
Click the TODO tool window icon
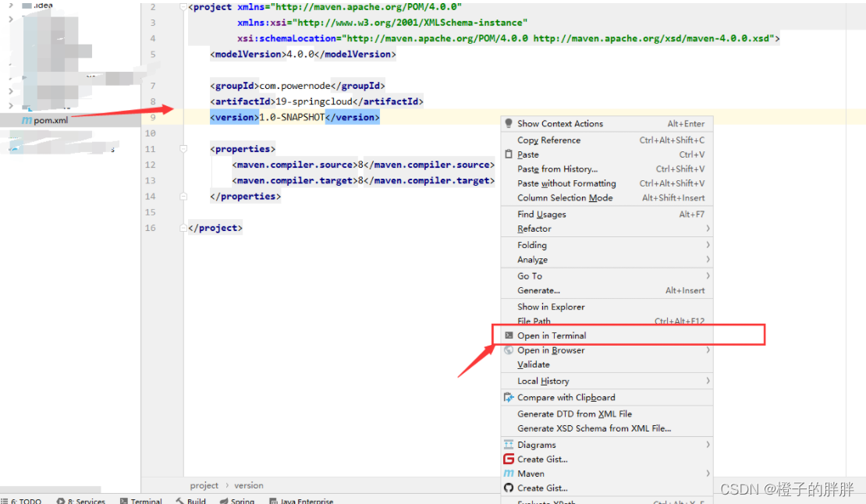(5, 501)
